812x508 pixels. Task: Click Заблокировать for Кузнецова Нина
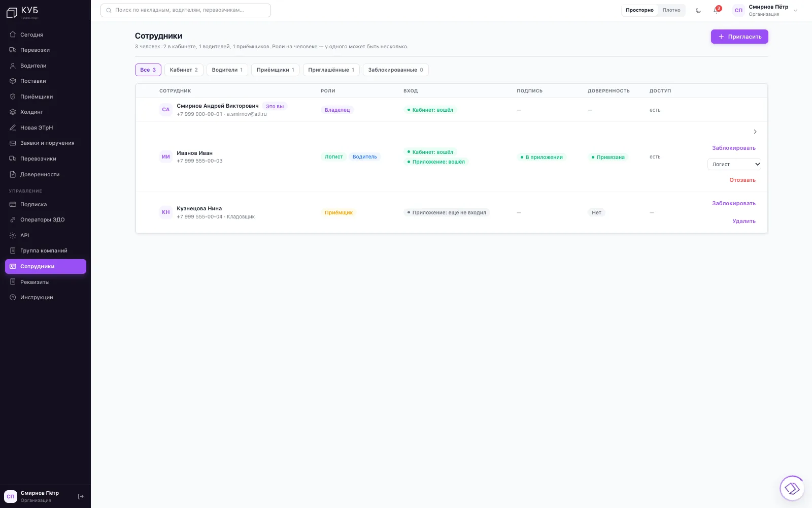(x=734, y=203)
